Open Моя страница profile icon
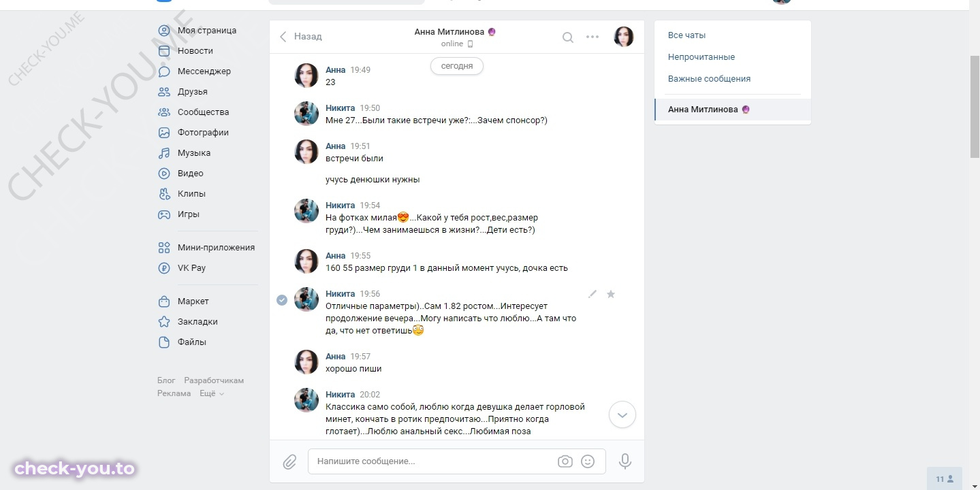The height and width of the screenshot is (490, 980). [164, 31]
